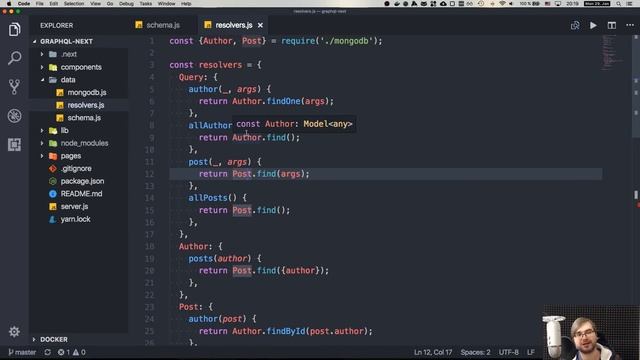Open the Code application menu
Viewport: 640px width, 360px height.
(24, 3)
